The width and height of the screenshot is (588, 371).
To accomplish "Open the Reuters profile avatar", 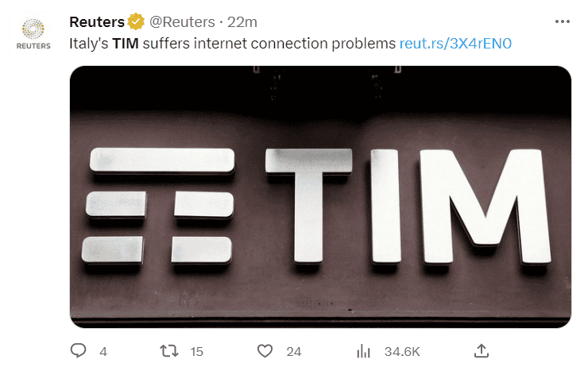I will point(33,35).
